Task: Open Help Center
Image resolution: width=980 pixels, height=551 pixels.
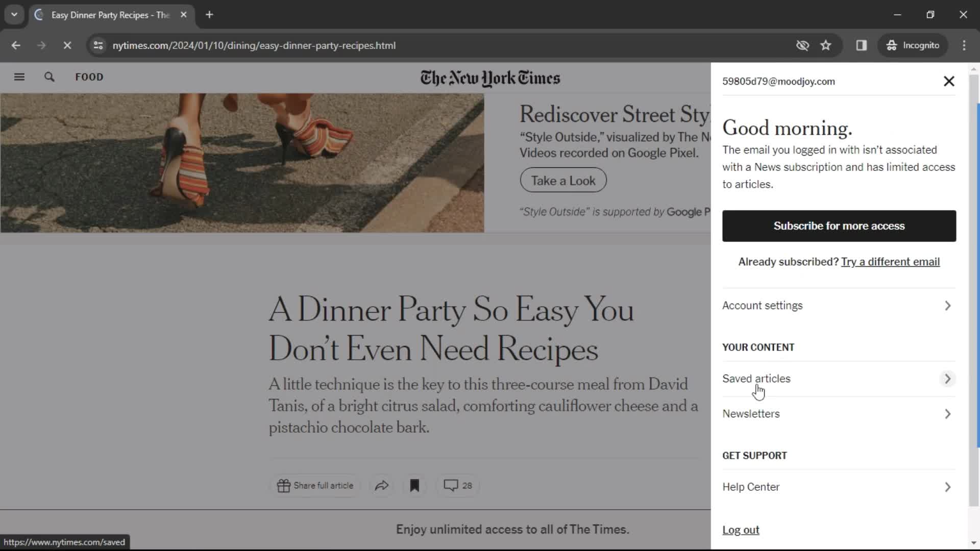Action: click(839, 487)
